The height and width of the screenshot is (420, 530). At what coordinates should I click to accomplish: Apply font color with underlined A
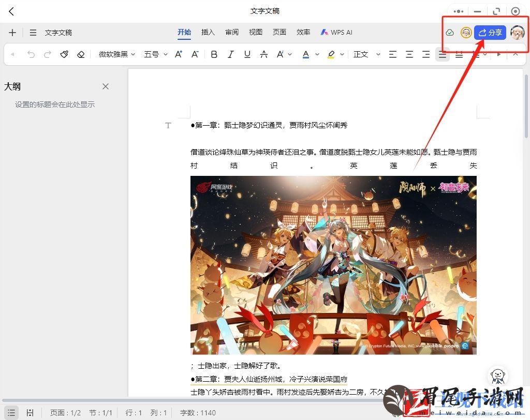point(306,54)
